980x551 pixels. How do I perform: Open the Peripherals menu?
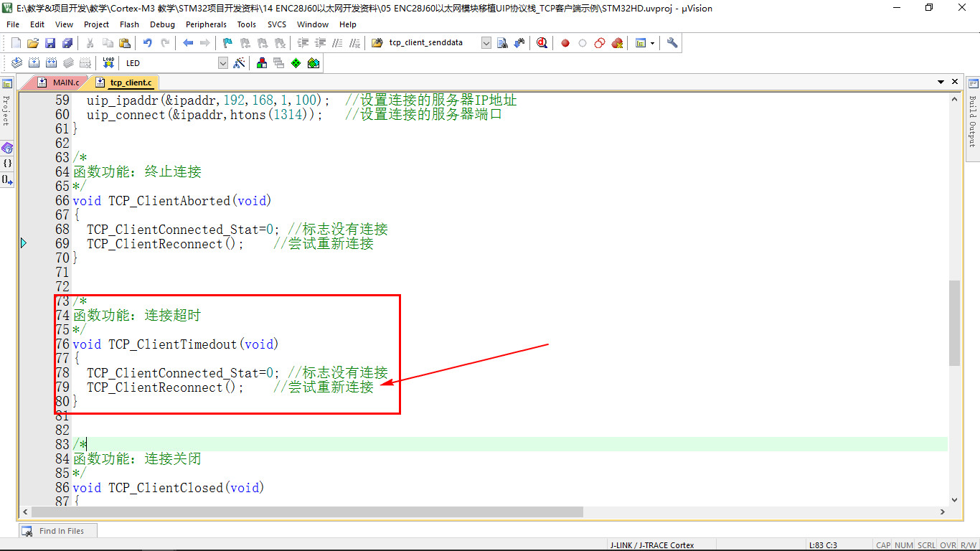pyautogui.click(x=206, y=24)
